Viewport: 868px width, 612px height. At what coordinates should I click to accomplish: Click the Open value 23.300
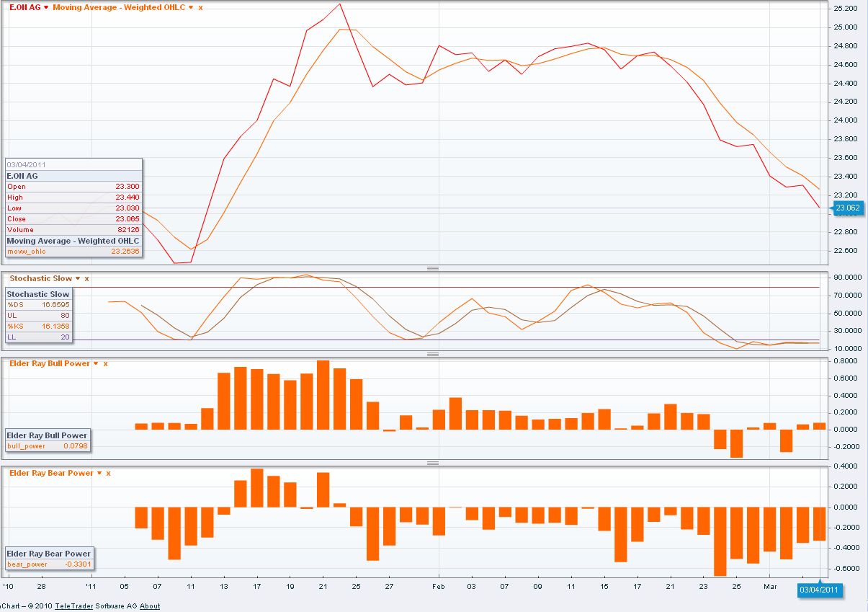click(127, 187)
